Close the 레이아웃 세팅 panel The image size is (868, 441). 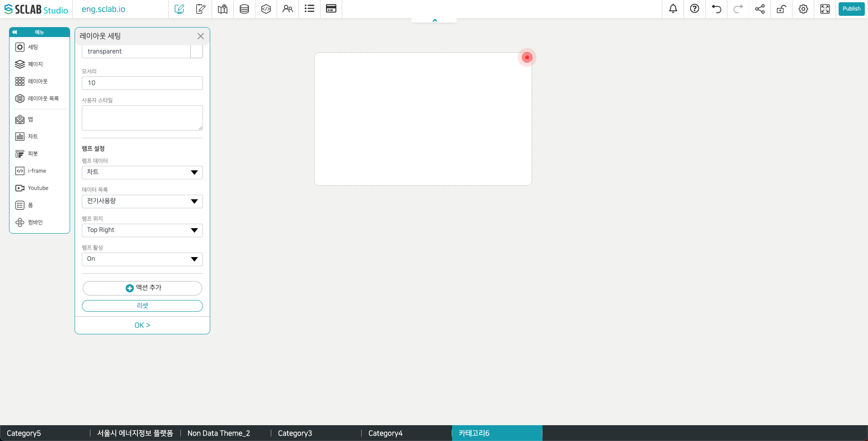point(201,36)
